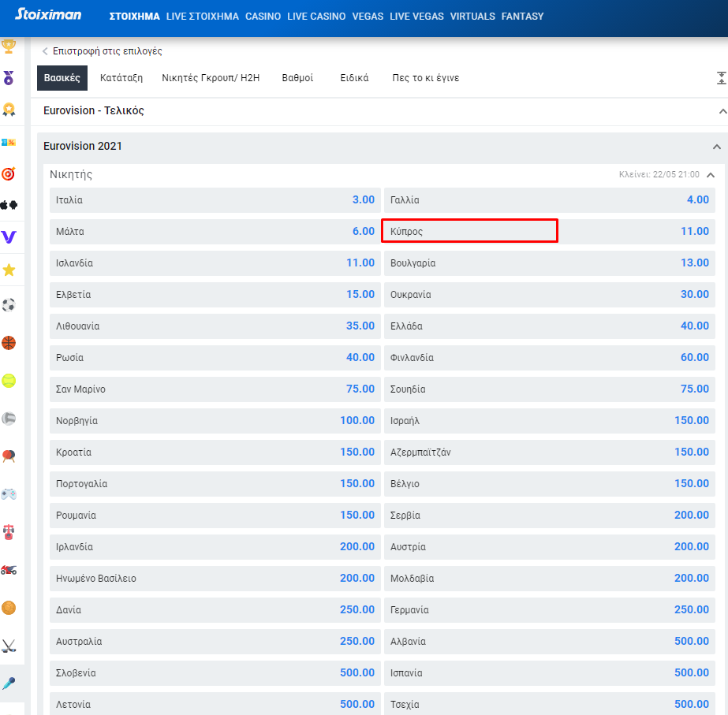Screen dimensions: 728x715
Task: Open the coupon percent offers icon
Action: 9,143
